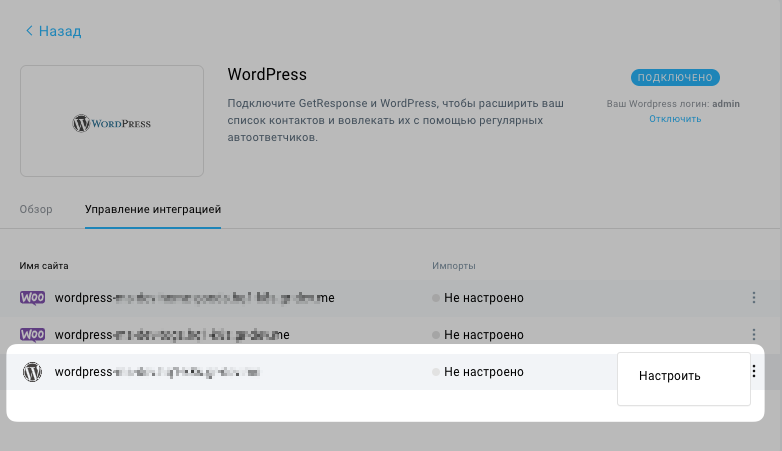Click Не настроено status in second row

coord(478,335)
